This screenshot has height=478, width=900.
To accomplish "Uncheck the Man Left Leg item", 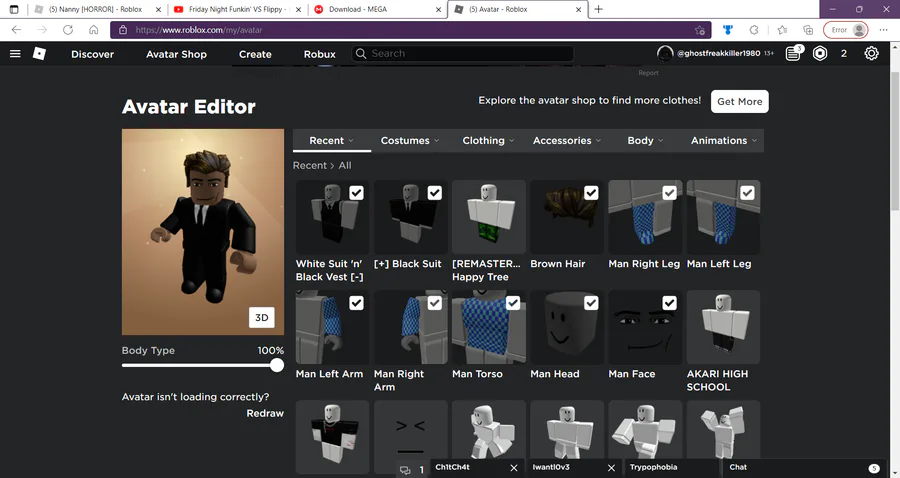I will click(x=747, y=193).
